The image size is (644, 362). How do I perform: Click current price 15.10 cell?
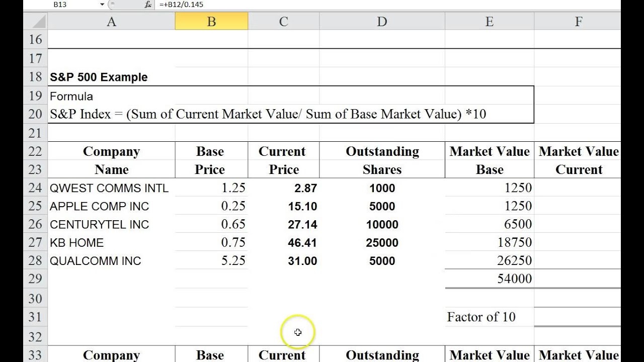pos(284,206)
